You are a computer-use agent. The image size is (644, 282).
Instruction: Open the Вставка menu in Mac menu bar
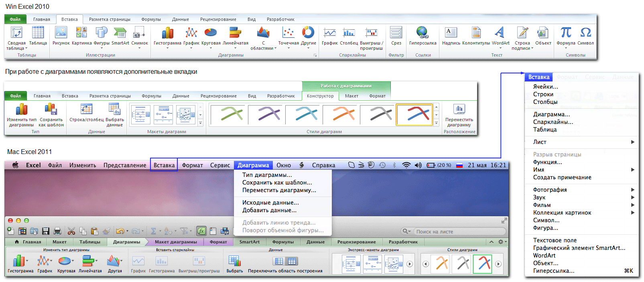point(164,165)
